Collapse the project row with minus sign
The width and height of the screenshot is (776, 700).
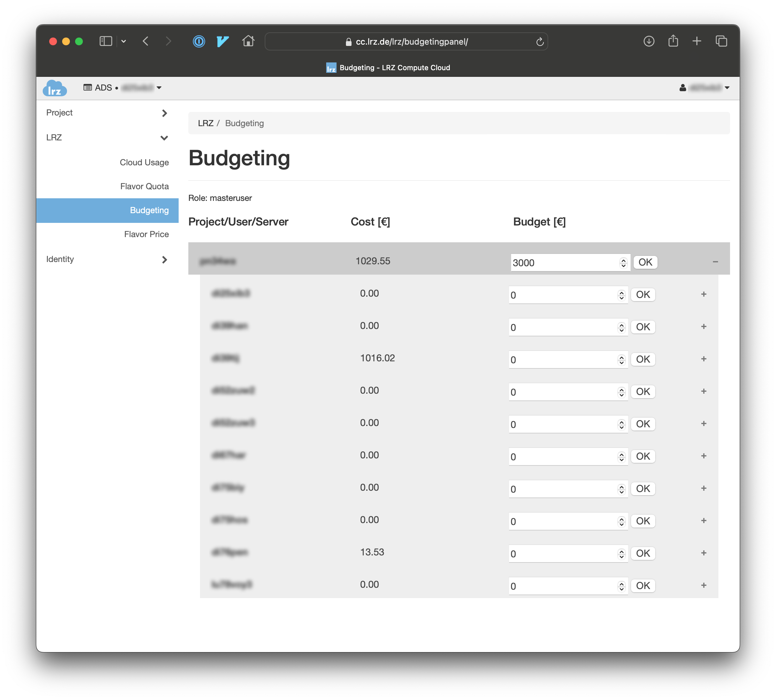point(715,262)
